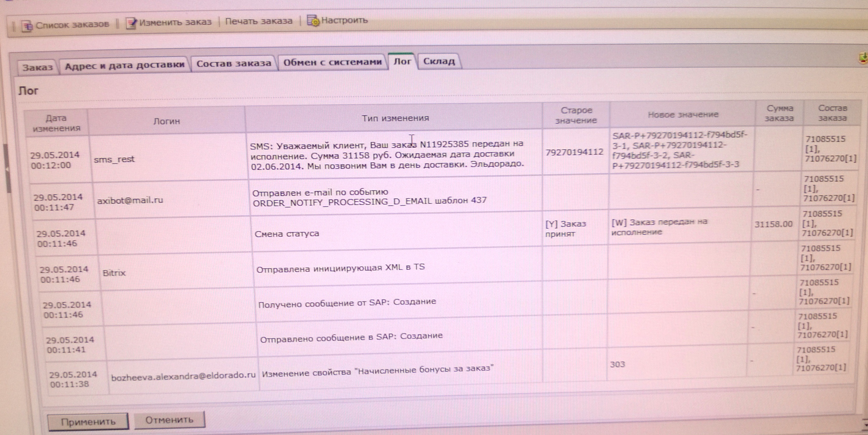Open the Склад tab

(x=439, y=61)
